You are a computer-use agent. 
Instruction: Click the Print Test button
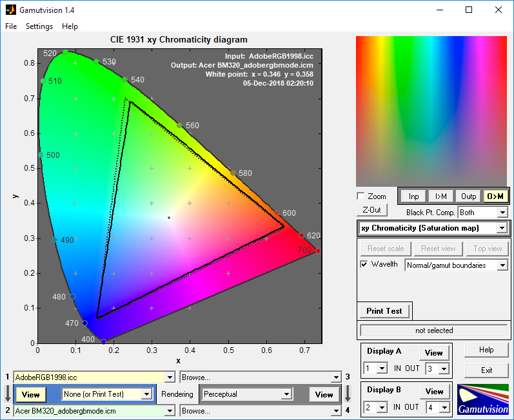pyautogui.click(x=384, y=311)
